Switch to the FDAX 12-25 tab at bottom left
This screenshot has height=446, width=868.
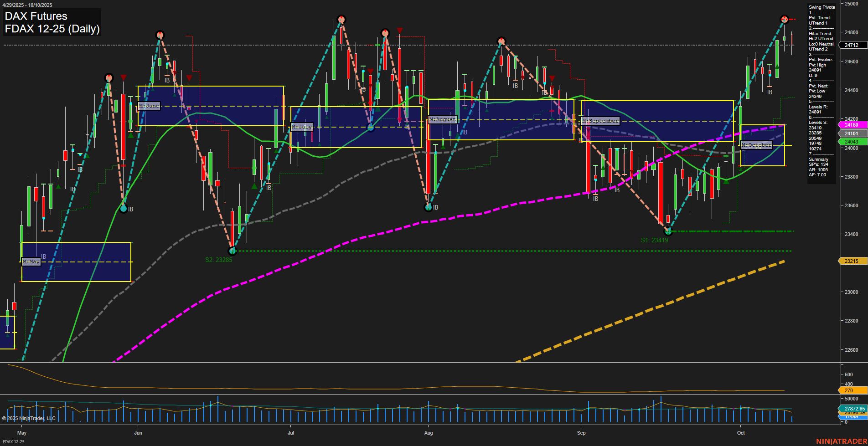[14, 441]
